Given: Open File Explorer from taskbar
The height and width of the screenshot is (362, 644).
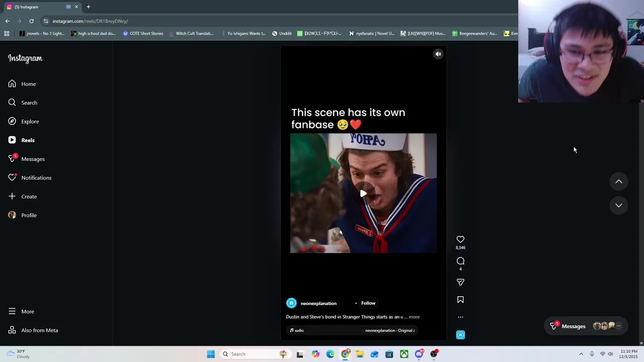Looking at the screenshot, I should [360, 354].
